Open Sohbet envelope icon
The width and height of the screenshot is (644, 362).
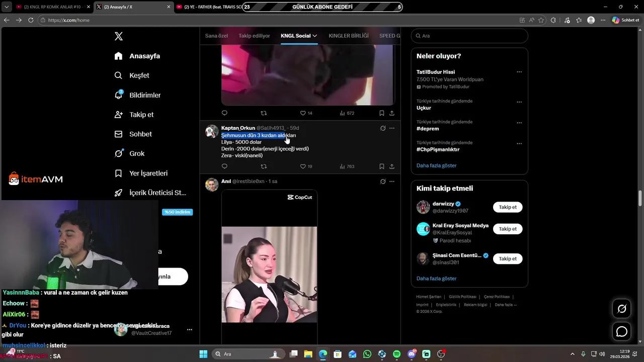tap(118, 134)
